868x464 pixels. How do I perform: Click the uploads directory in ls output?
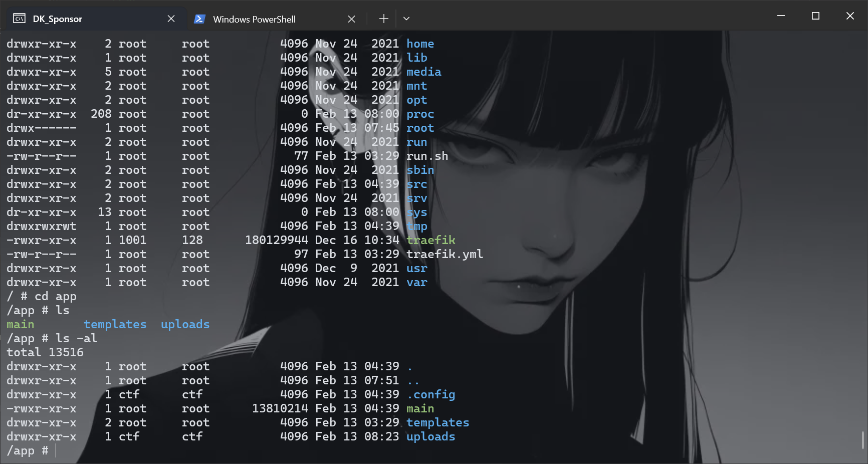[x=185, y=324]
